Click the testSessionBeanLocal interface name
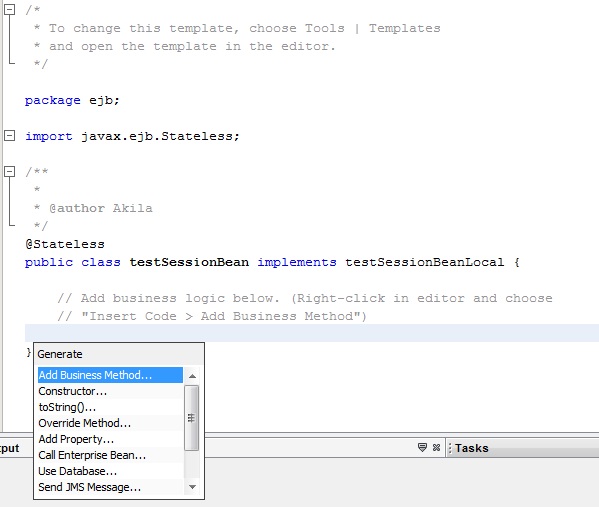Screen dimensions: 599x507 tap(424, 262)
